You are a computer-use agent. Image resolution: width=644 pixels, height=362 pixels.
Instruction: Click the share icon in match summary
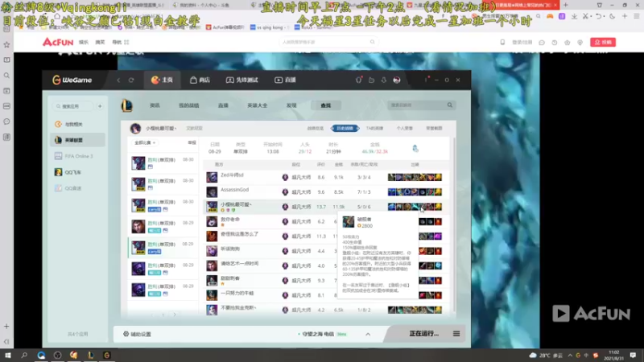pyautogui.click(x=415, y=148)
